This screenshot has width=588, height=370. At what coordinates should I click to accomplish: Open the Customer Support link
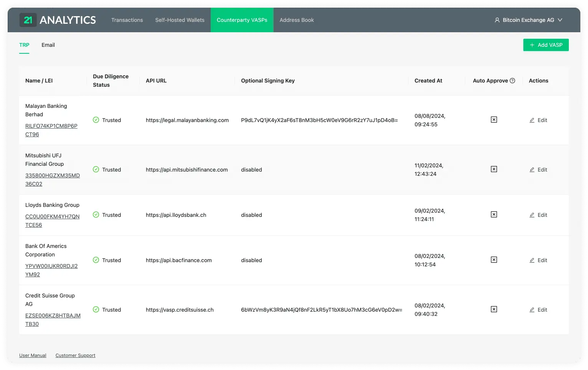(x=75, y=355)
